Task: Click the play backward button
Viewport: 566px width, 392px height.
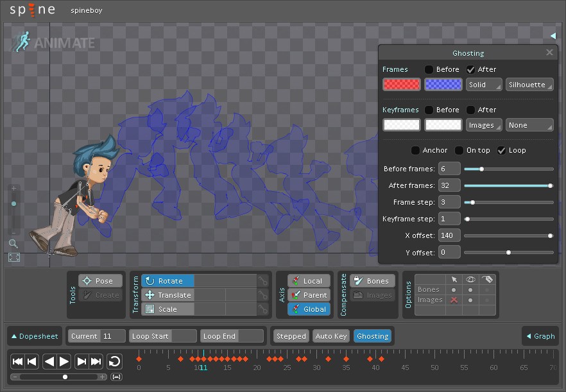Action: tap(49, 362)
